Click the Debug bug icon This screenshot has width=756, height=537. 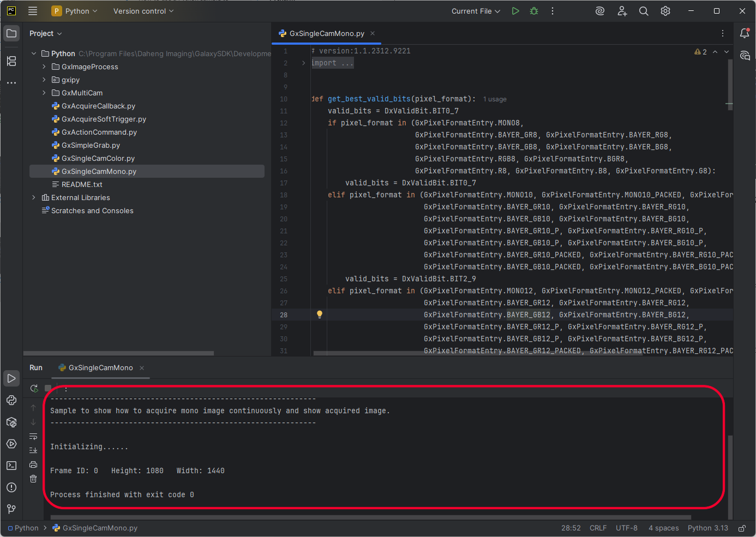point(534,11)
